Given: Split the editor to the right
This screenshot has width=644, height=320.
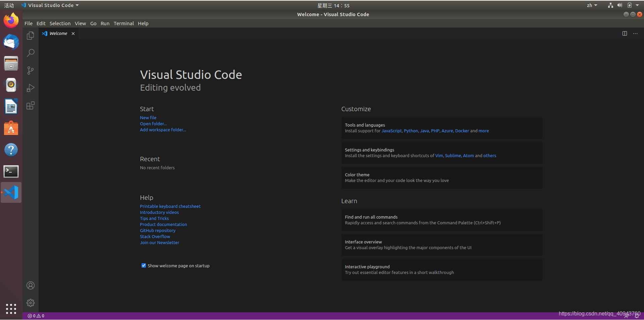Looking at the screenshot, I should pos(625,34).
